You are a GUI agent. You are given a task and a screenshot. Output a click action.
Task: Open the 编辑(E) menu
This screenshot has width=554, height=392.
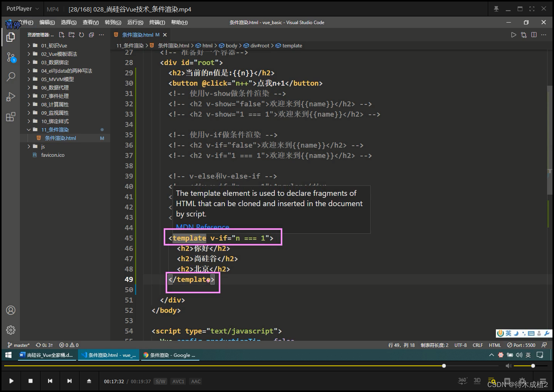click(47, 23)
